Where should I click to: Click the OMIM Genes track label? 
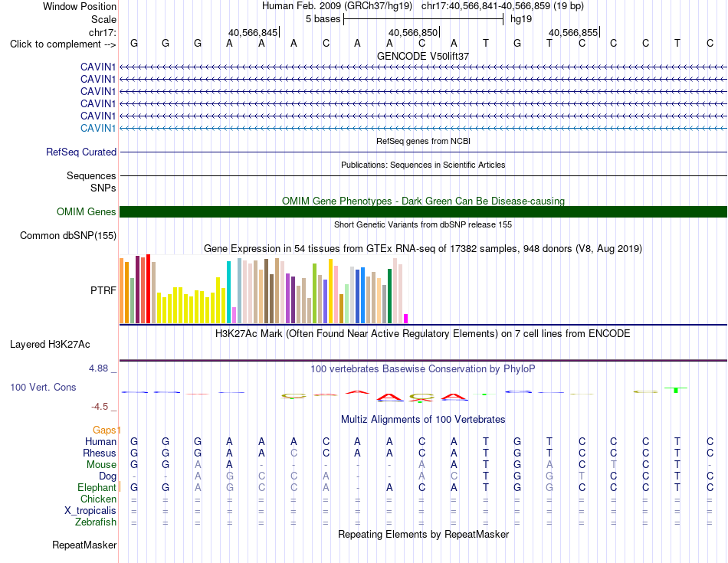(x=87, y=211)
